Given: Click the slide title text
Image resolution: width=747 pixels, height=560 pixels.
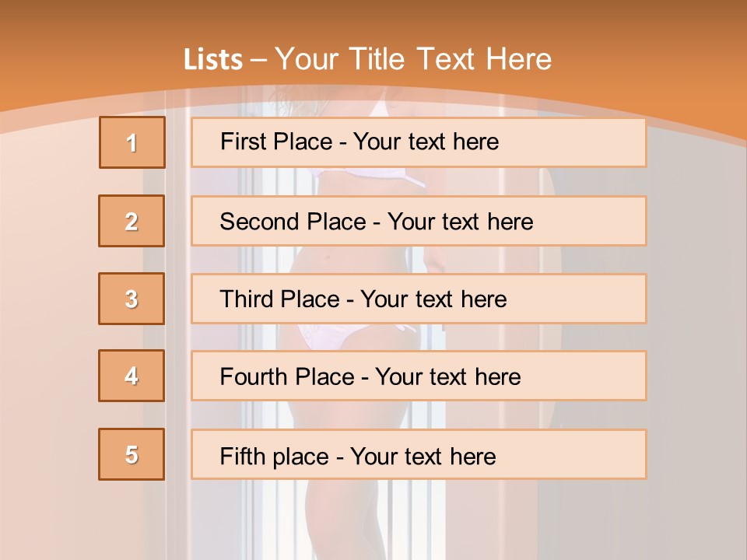Looking at the screenshot, I should [x=367, y=59].
